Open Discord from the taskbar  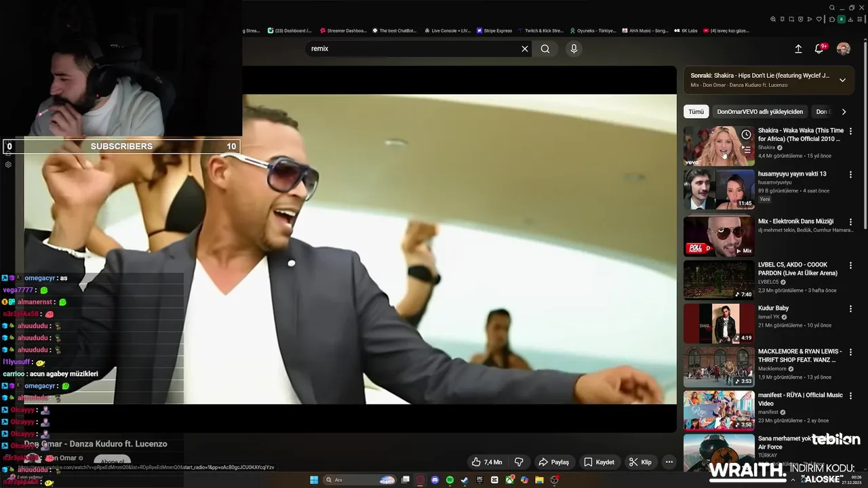click(435, 480)
